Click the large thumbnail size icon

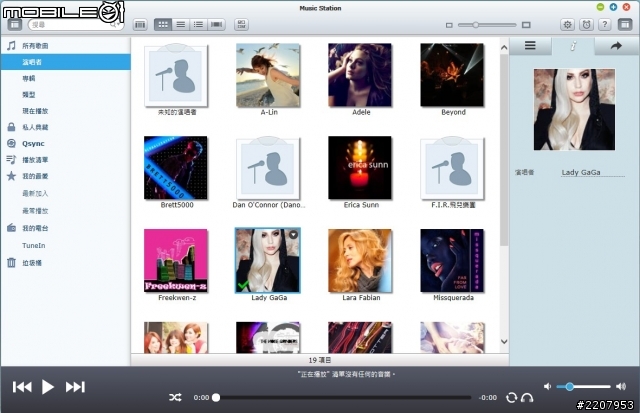[x=526, y=25]
